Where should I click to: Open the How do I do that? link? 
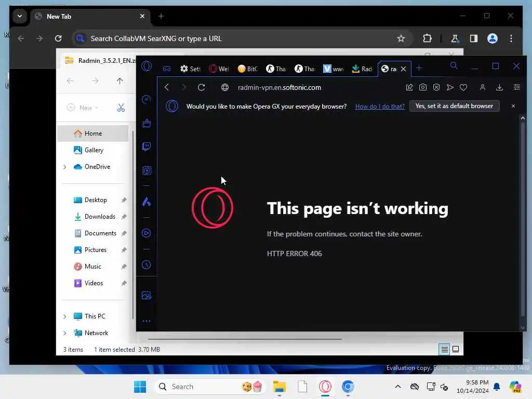pyautogui.click(x=380, y=106)
